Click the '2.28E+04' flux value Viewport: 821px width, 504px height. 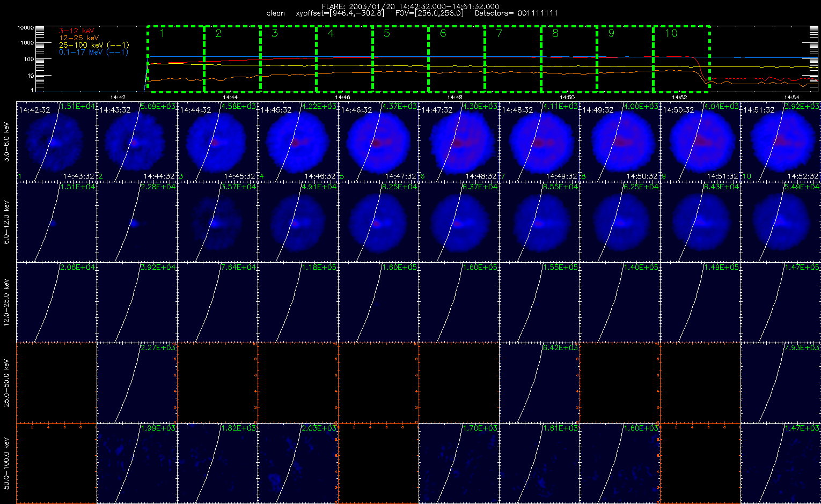158,187
